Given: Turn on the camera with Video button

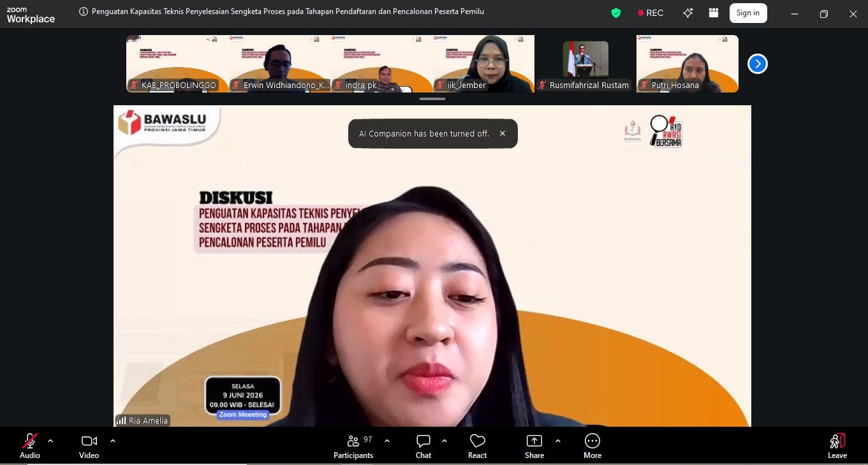Looking at the screenshot, I should click(89, 446).
